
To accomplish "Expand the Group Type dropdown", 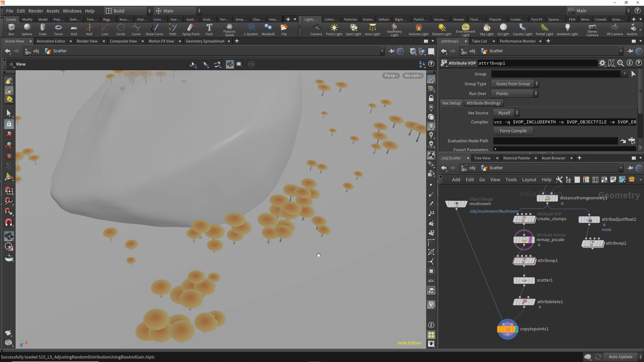I will pyautogui.click(x=515, y=84).
